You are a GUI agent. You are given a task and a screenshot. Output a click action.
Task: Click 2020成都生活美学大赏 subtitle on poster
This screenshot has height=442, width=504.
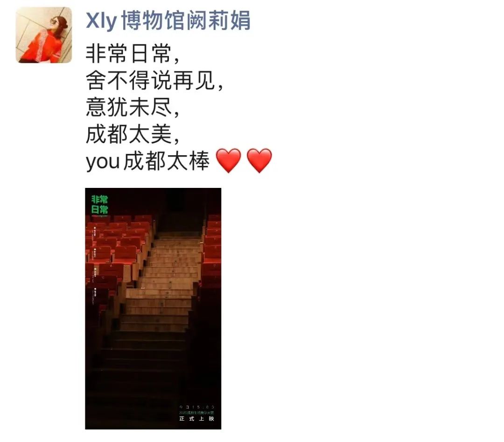point(196,413)
